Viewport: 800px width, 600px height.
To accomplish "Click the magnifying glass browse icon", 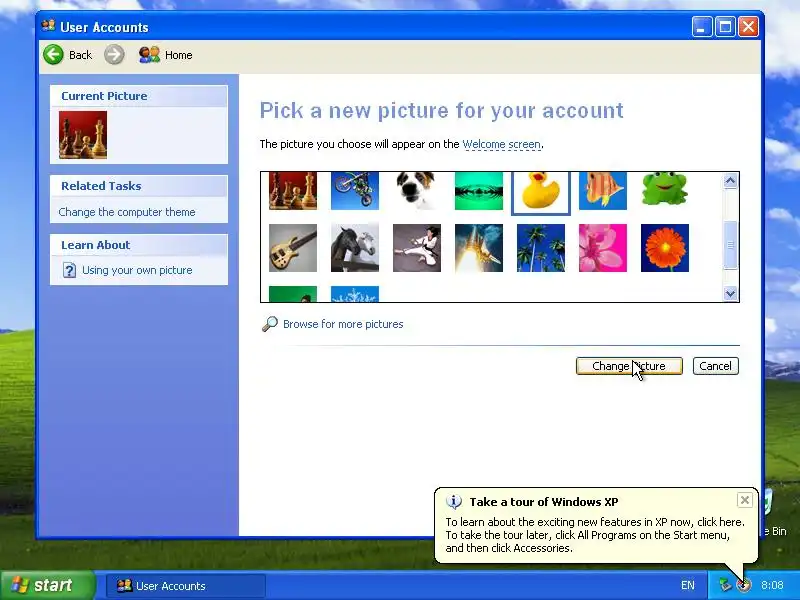I will point(270,324).
